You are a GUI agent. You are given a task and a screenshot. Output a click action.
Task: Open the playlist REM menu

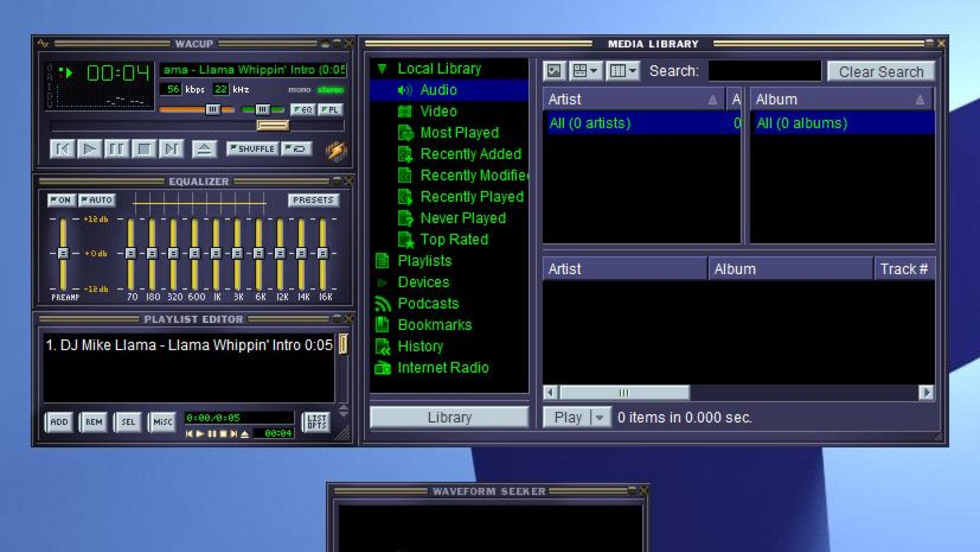(94, 421)
